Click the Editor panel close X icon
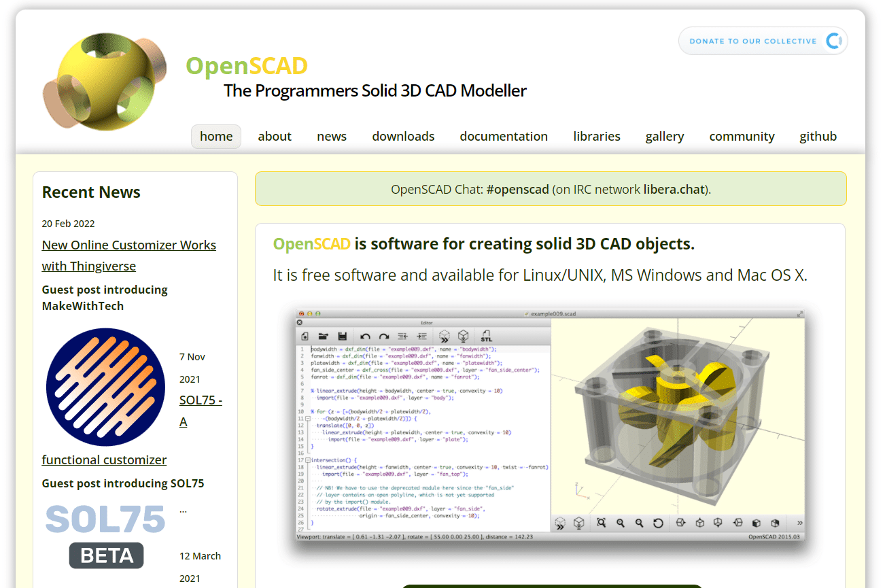The width and height of the screenshot is (885, 588). tap(300, 322)
